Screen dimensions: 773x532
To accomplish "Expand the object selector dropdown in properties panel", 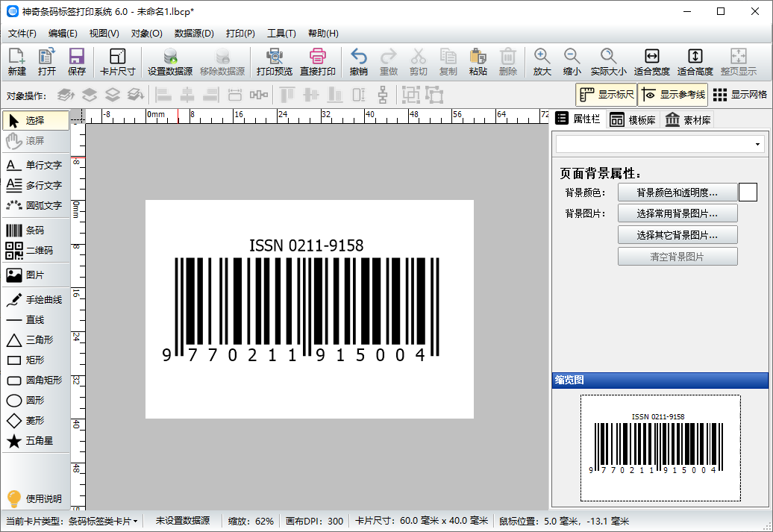I will click(x=757, y=145).
